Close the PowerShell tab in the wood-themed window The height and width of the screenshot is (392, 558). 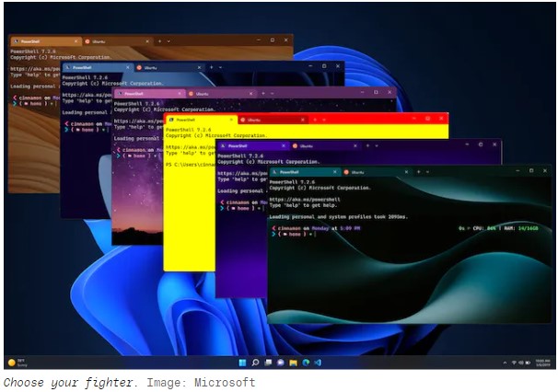tap(76, 41)
